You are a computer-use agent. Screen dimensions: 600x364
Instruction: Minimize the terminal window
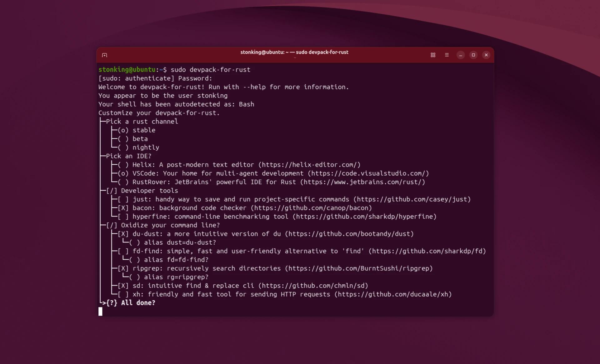click(x=460, y=55)
